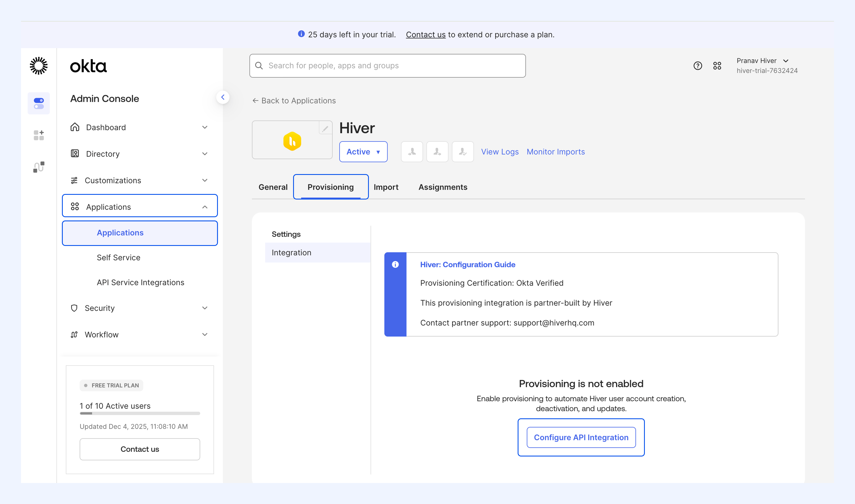
Task: Open the Hiver: Configuration Guide link
Action: click(468, 264)
